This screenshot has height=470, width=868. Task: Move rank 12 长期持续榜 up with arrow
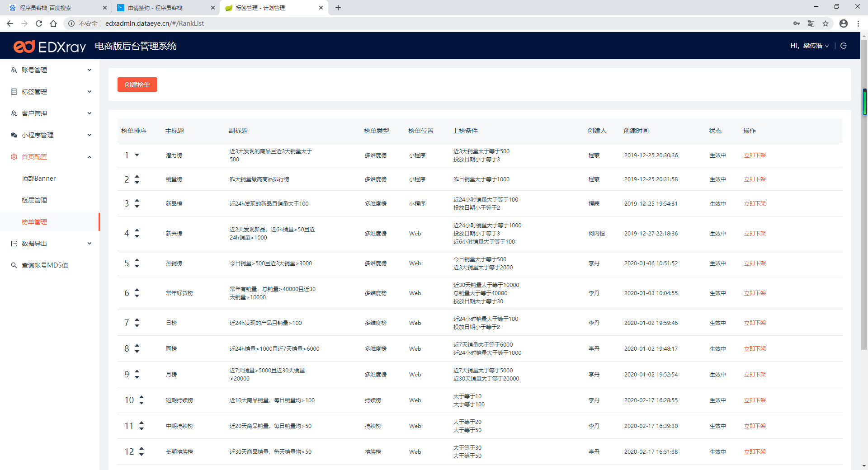point(142,449)
